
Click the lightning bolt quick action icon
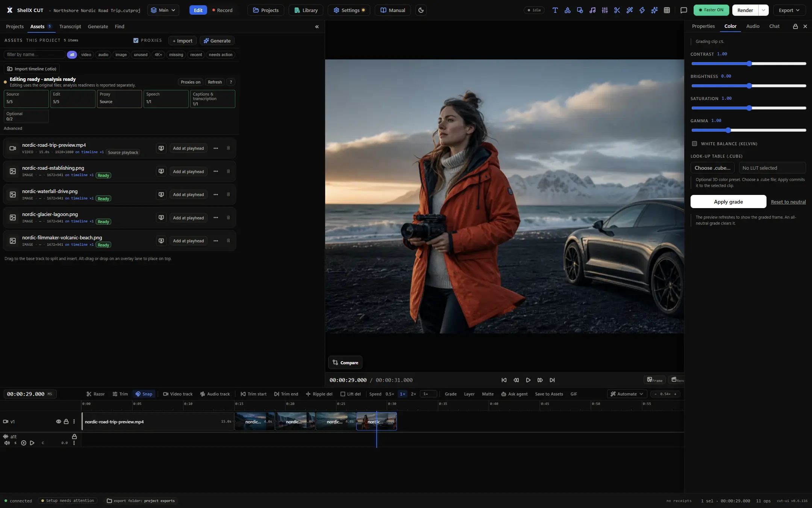click(642, 10)
